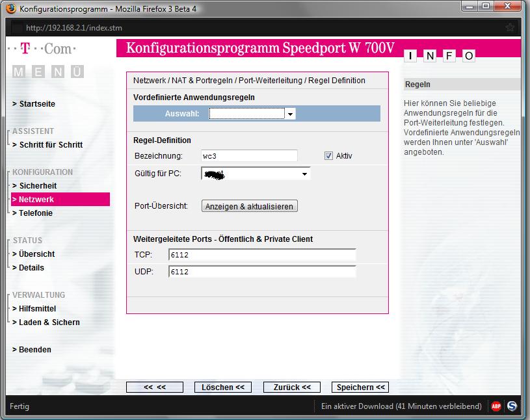Viewport: 530px width, 420px height.
Task: Toggle the Aktiv checkbox
Action: pos(328,156)
